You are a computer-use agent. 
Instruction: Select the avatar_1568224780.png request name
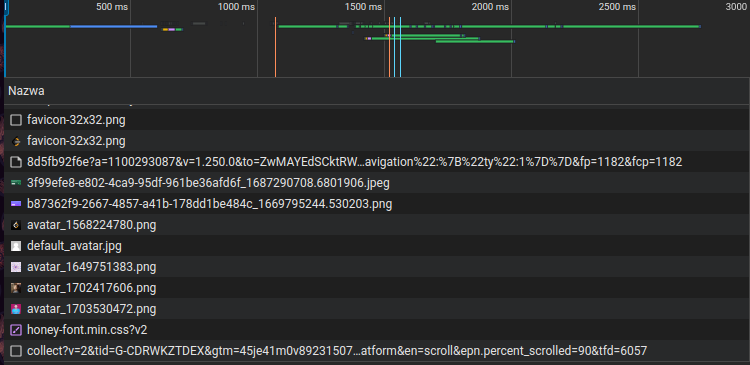coord(91,225)
